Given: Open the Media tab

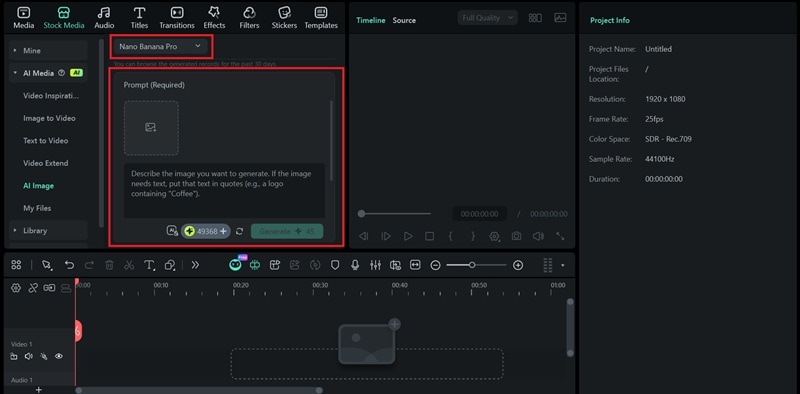Looking at the screenshot, I should pos(23,18).
